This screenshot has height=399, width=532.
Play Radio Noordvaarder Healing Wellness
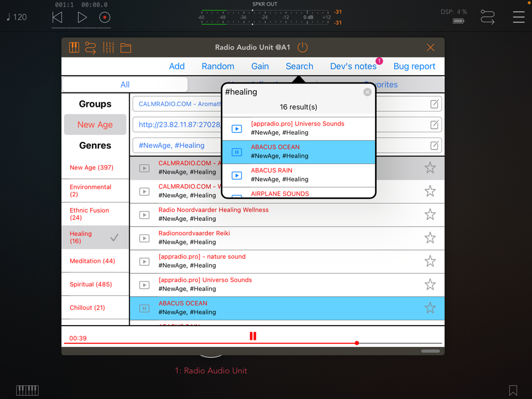click(x=145, y=215)
